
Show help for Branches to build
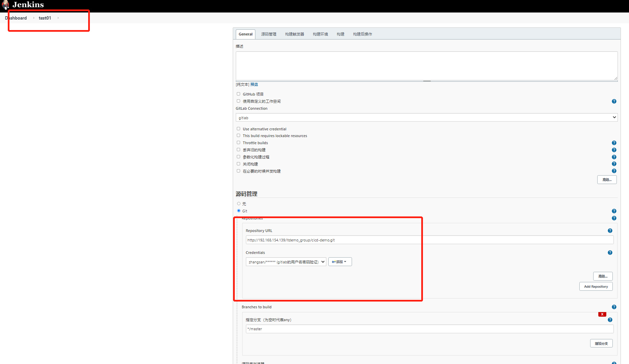pyautogui.click(x=614, y=307)
